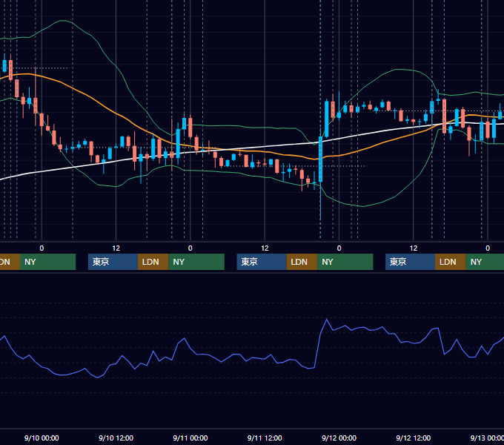Click the 9/10 00:00 date label

click(42, 438)
